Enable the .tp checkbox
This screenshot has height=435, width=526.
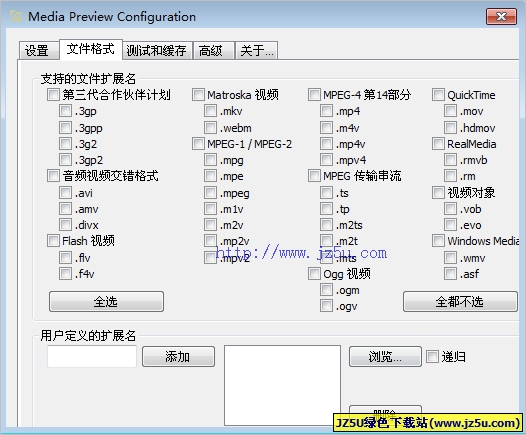click(x=326, y=209)
